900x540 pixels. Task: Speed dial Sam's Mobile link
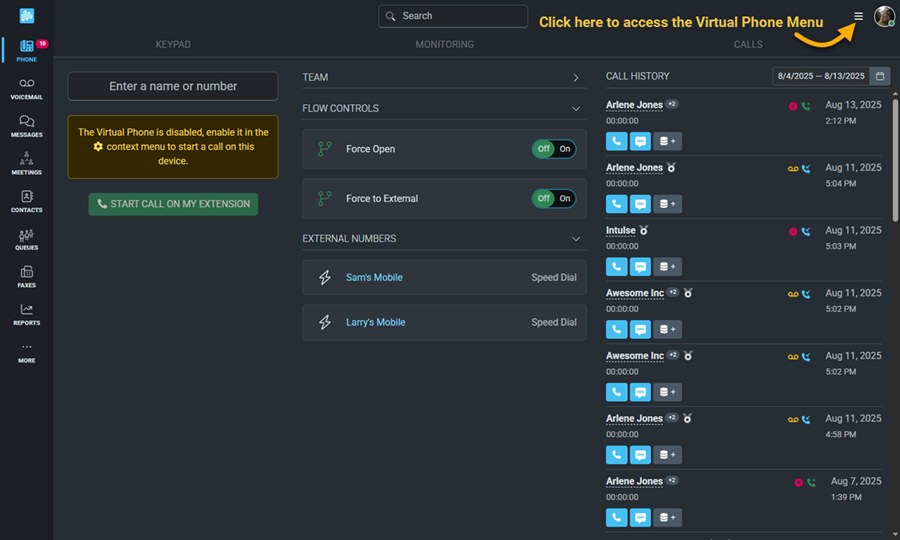coord(374,277)
